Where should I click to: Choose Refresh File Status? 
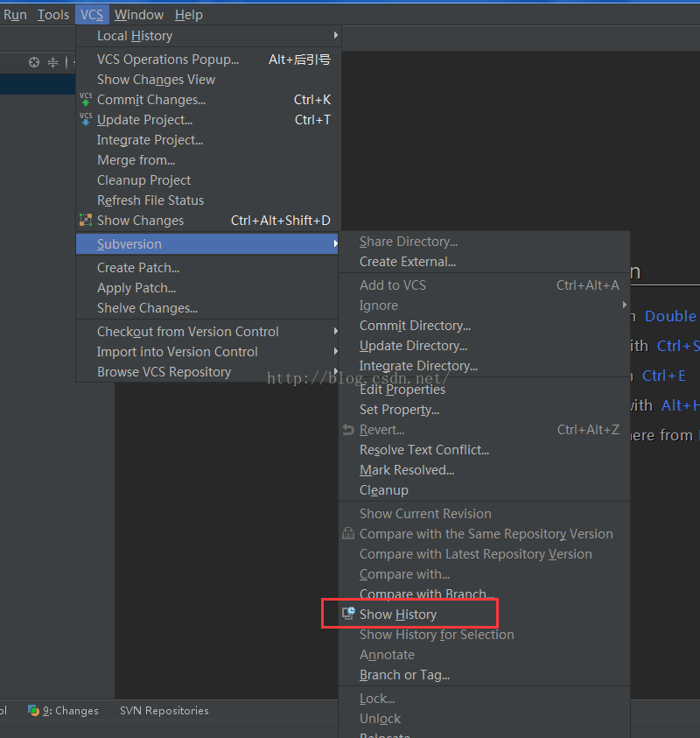(207, 200)
